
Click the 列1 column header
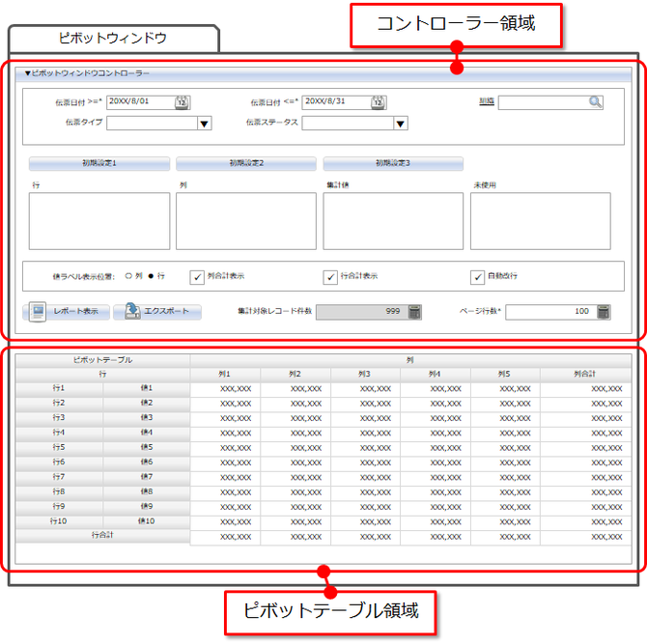coord(225,375)
